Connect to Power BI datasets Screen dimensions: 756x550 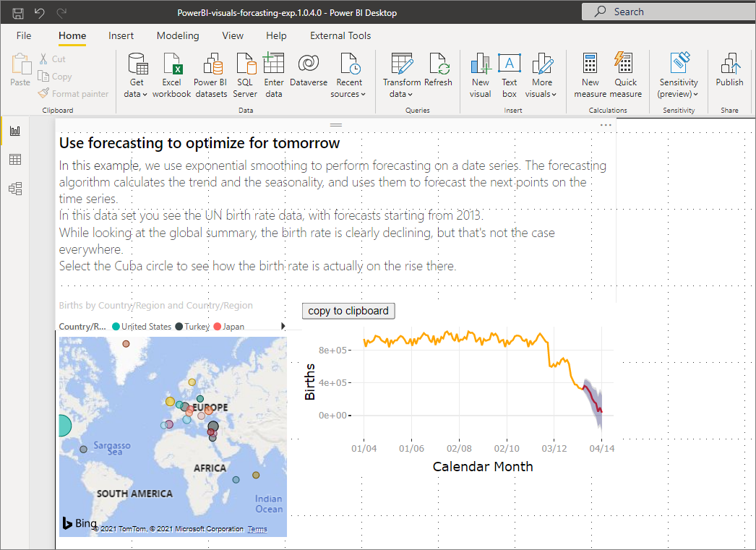click(211, 75)
